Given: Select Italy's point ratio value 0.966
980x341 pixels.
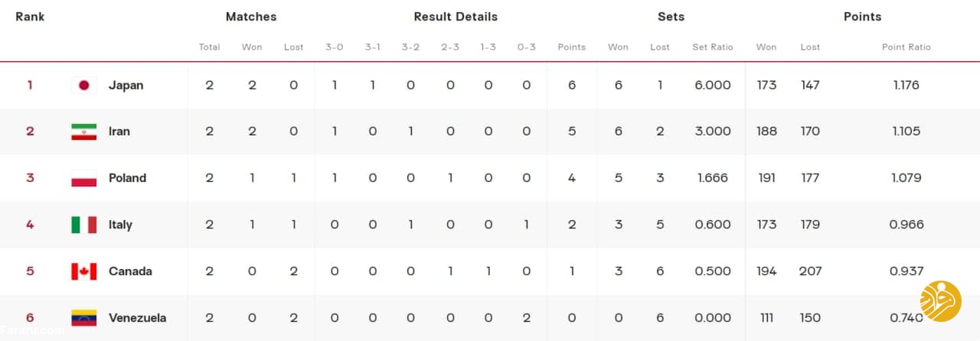Looking at the screenshot, I should tap(906, 225).
